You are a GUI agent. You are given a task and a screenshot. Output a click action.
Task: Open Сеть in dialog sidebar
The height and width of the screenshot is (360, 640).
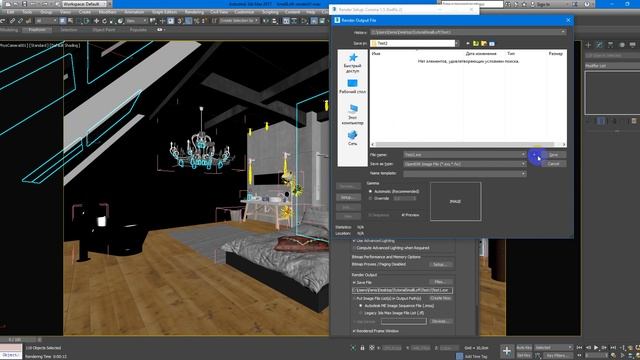point(352,138)
